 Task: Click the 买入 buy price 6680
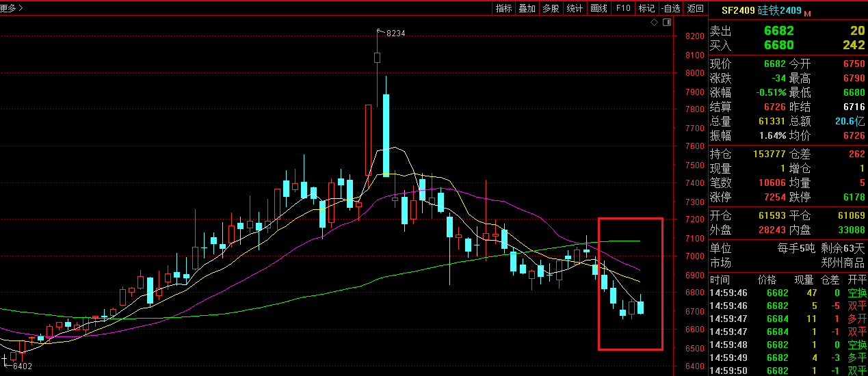click(778, 45)
